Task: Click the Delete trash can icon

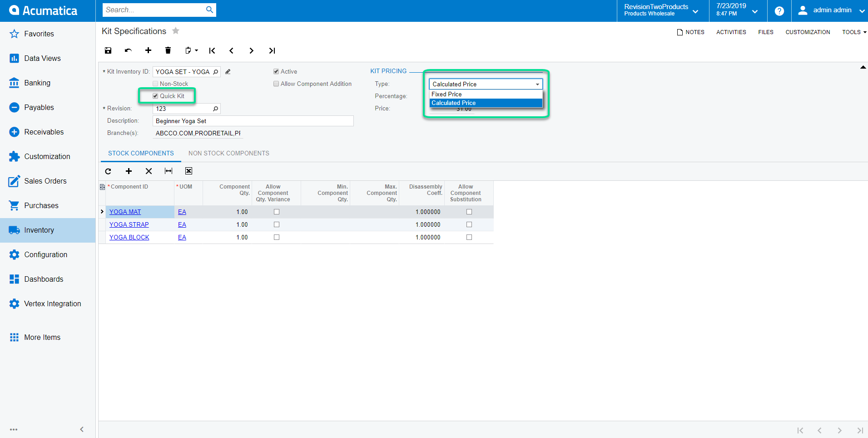Action: (168, 50)
